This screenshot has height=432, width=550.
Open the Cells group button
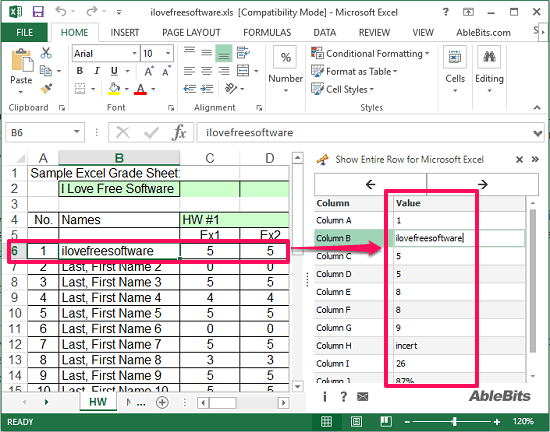[x=455, y=69]
